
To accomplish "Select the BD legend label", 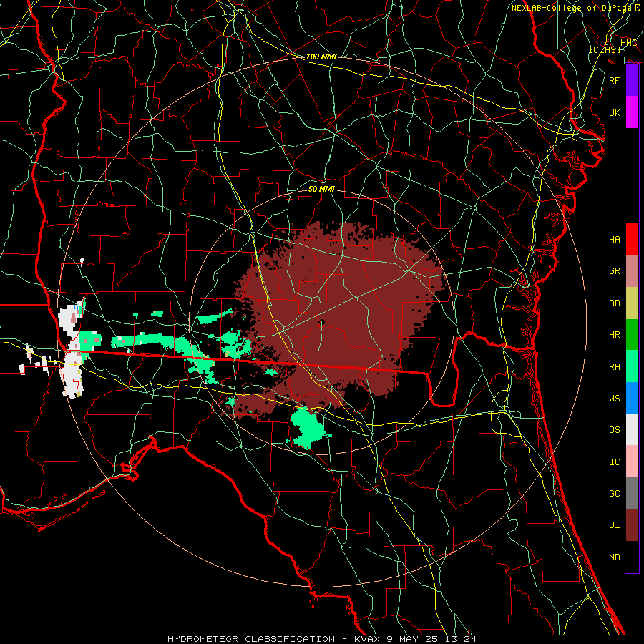I will (615, 303).
